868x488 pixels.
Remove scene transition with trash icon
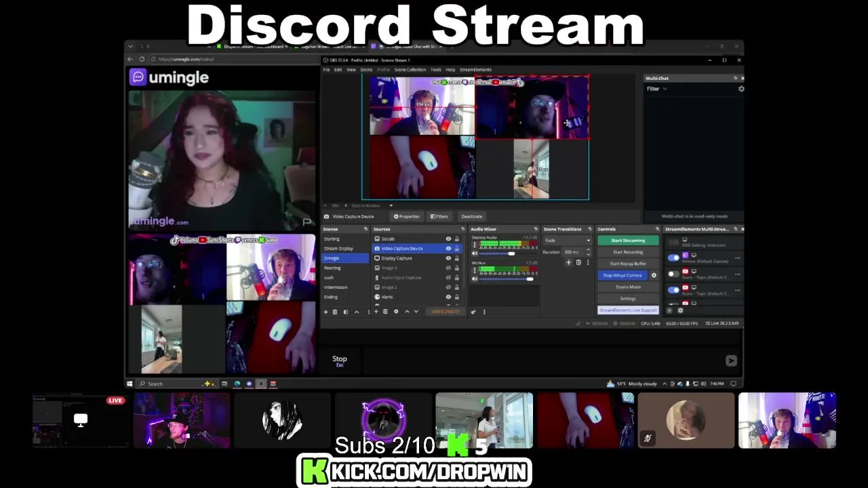point(578,262)
